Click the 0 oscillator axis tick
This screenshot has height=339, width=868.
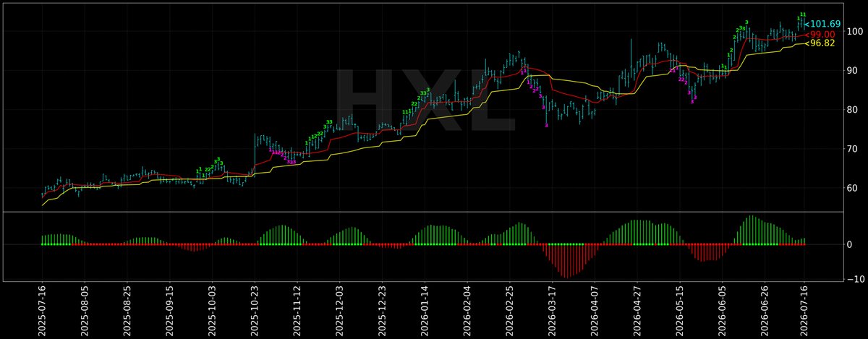pos(851,245)
